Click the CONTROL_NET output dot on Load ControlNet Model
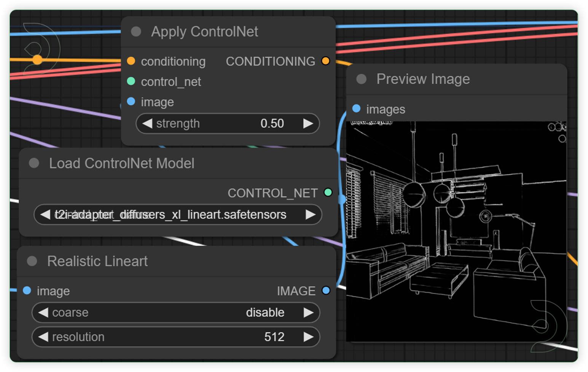This screenshot has width=588, height=372. pos(328,192)
